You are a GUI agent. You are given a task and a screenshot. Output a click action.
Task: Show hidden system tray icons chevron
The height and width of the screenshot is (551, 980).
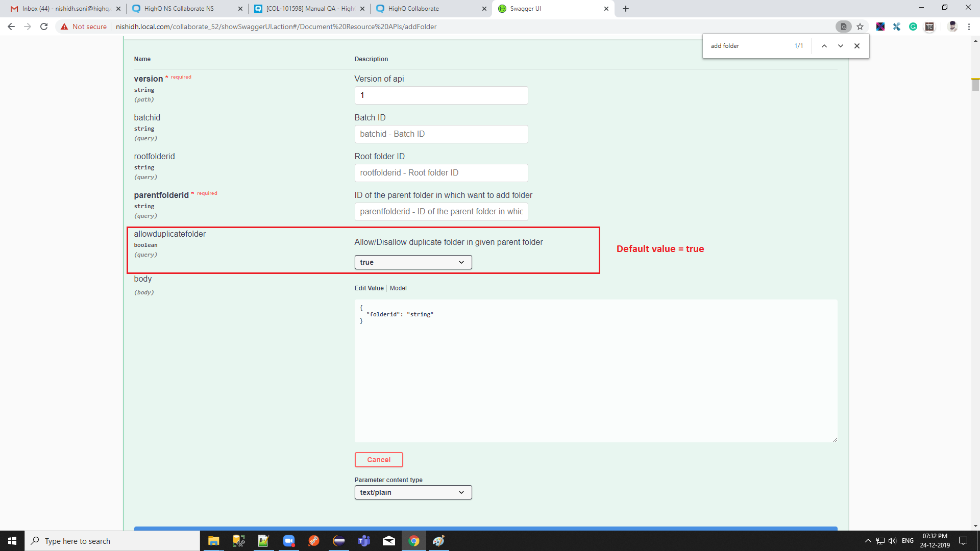click(x=868, y=541)
